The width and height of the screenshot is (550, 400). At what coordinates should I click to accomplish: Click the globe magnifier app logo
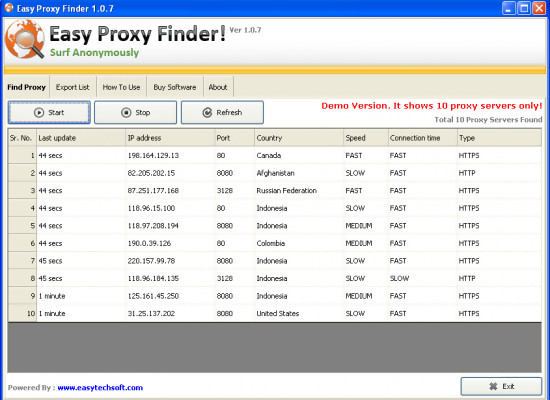pyautogui.click(x=25, y=39)
